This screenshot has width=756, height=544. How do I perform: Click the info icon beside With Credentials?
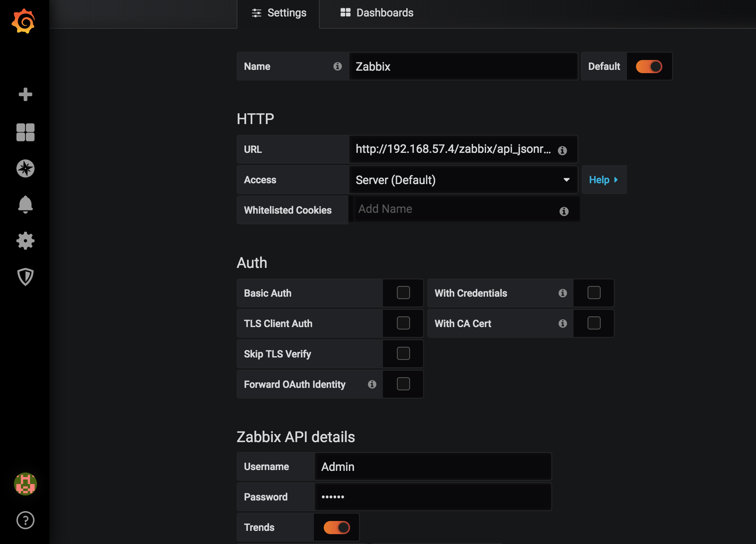562,293
